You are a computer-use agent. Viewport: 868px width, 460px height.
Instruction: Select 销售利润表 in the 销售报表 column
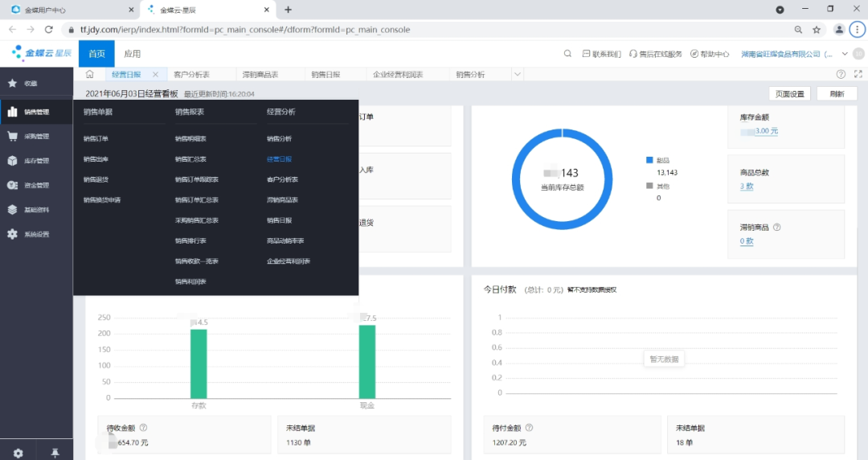(x=190, y=281)
